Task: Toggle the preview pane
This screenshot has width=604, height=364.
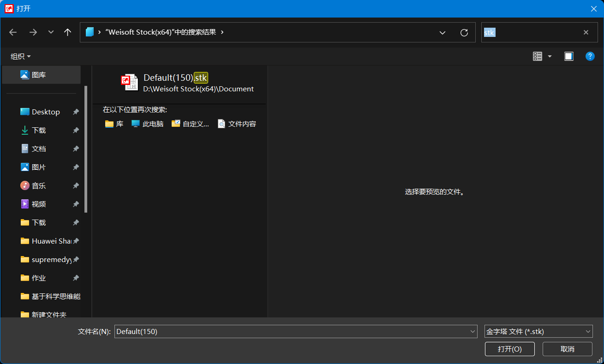Action: click(569, 56)
